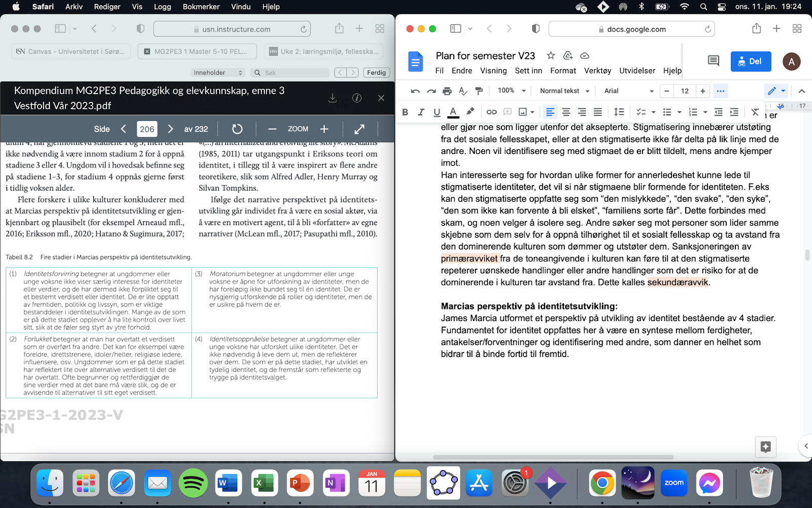
Task: Align text to the left
Action: [x=550, y=112]
